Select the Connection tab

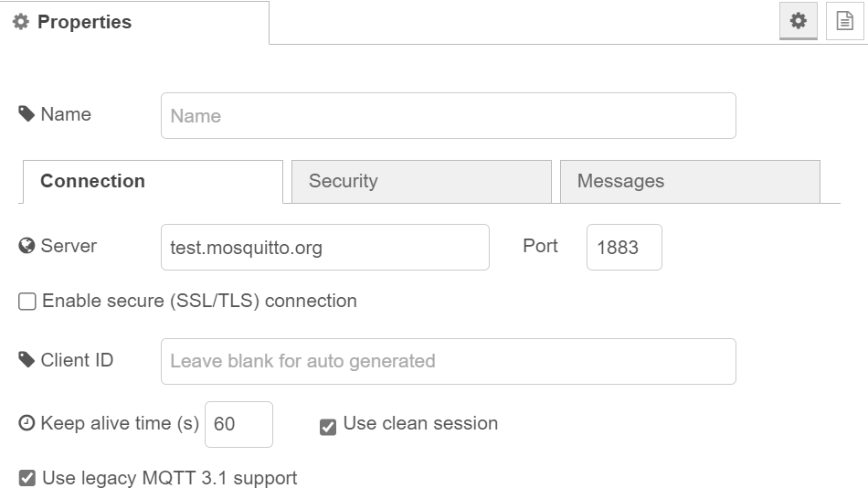pyautogui.click(x=152, y=181)
